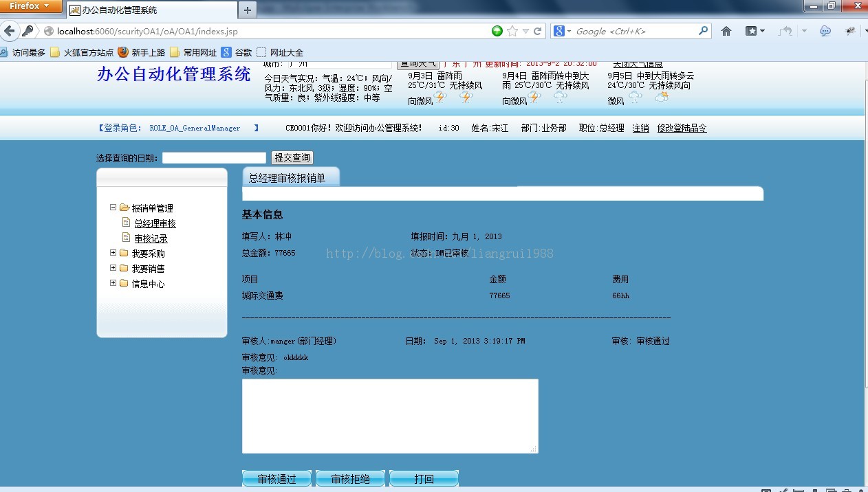Click the open folder icon beside 报销单管理
868x492 pixels.
point(124,208)
